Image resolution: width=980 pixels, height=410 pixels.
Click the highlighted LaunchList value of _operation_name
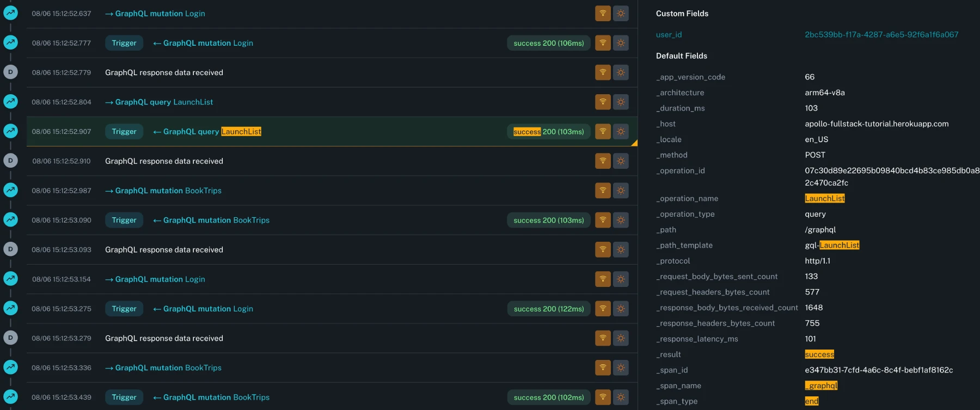[824, 198]
